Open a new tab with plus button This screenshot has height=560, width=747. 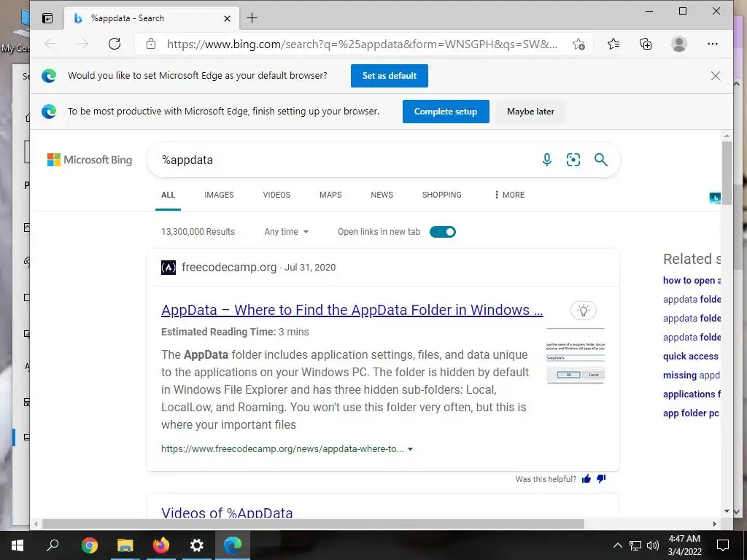point(252,18)
